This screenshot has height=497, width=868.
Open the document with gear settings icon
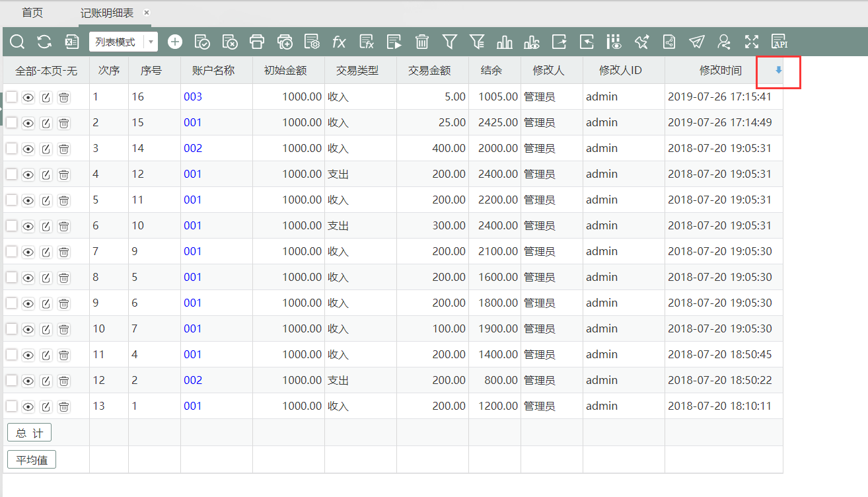tap(312, 42)
